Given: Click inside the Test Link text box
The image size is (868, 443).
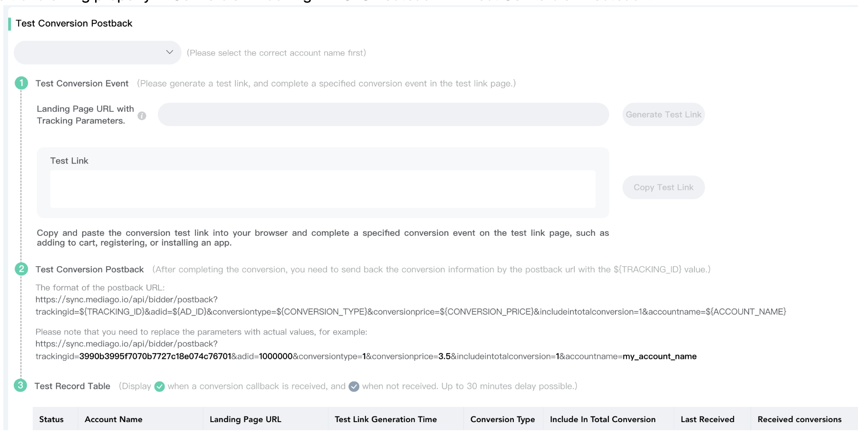Looking at the screenshot, I should 322,189.
